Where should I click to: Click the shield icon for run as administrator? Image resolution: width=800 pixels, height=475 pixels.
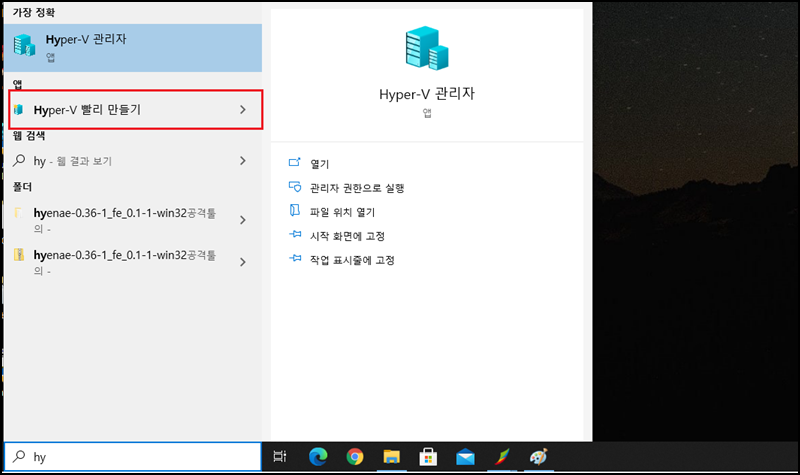point(295,187)
